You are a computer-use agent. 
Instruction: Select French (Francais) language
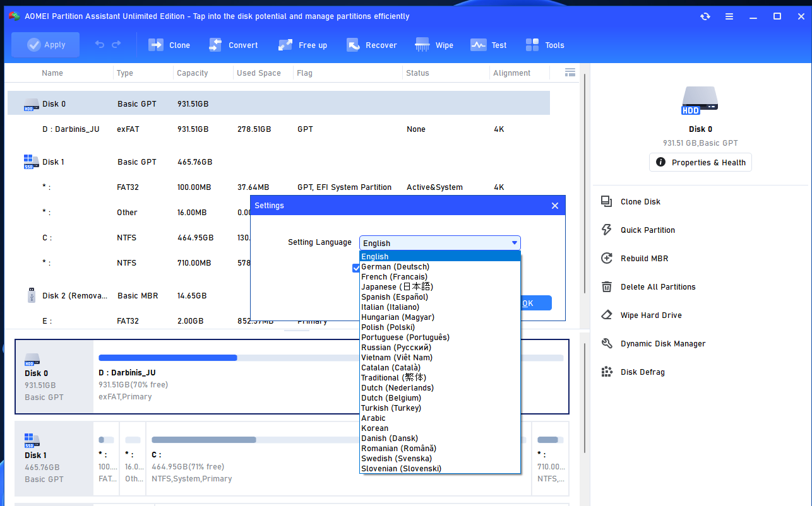(x=440, y=276)
